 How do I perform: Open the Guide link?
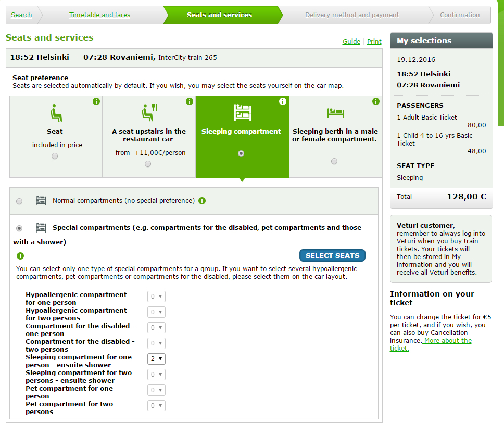point(351,42)
